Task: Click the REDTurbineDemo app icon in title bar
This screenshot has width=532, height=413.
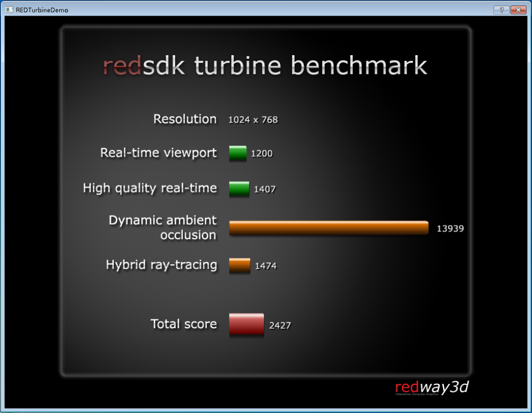Action: coord(9,10)
